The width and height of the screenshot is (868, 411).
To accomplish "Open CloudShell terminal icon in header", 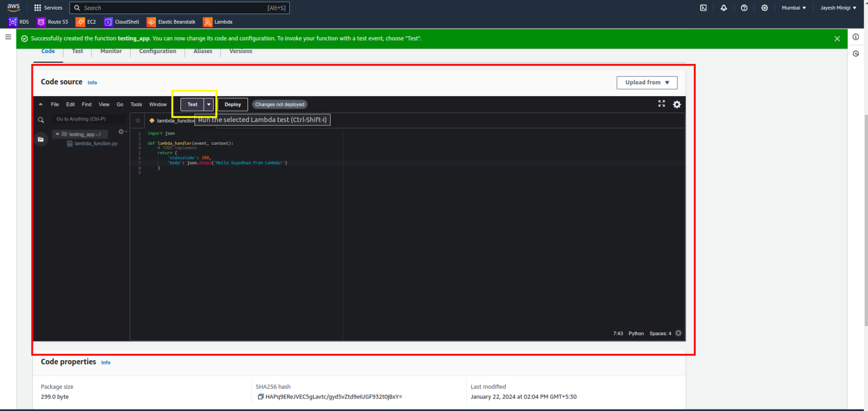I will (702, 7).
